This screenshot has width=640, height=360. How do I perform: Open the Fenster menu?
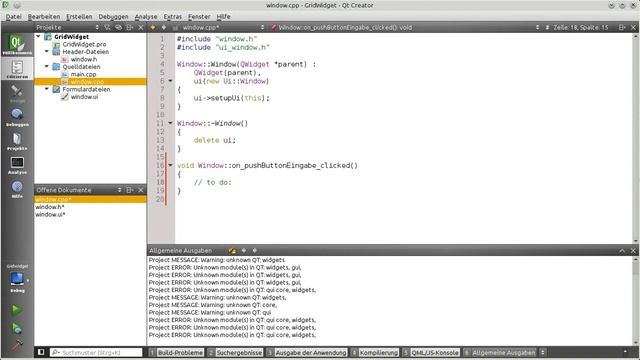(199, 17)
